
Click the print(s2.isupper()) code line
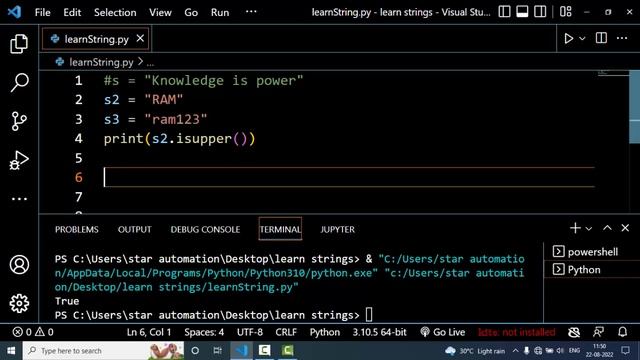click(179, 139)
